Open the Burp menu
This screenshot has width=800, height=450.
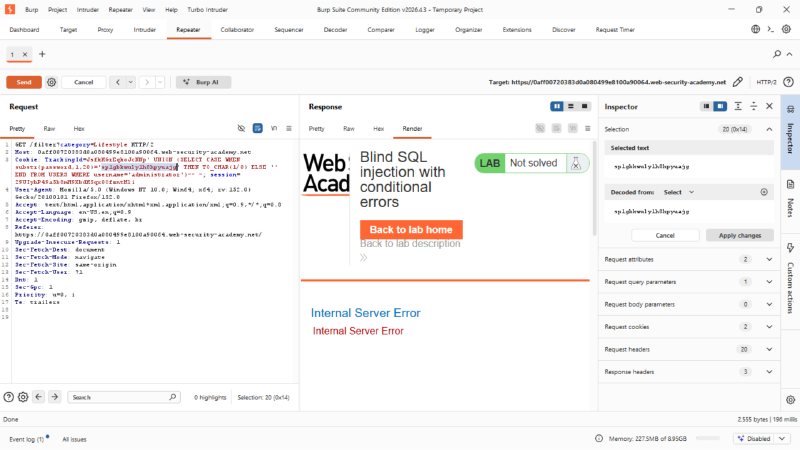tap(32, 10)
